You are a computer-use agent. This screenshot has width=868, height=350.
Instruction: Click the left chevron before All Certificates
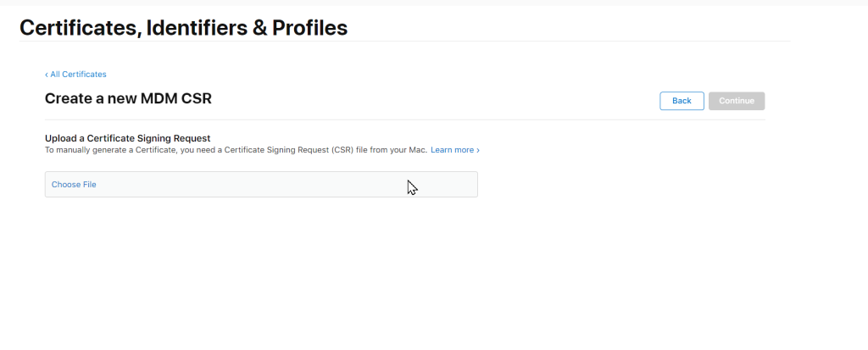pos(47,75)
